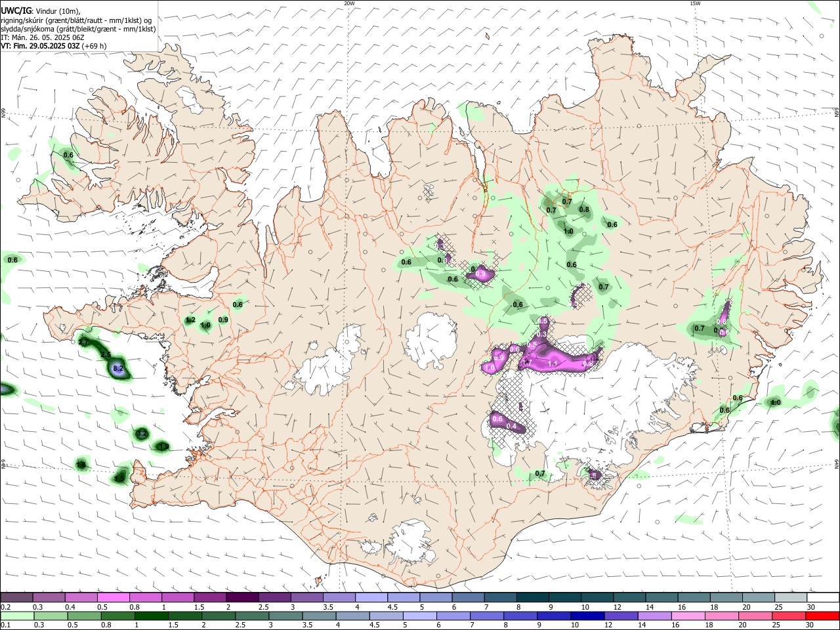Click the 8.2 precipitation value on the map

(118, 369)
